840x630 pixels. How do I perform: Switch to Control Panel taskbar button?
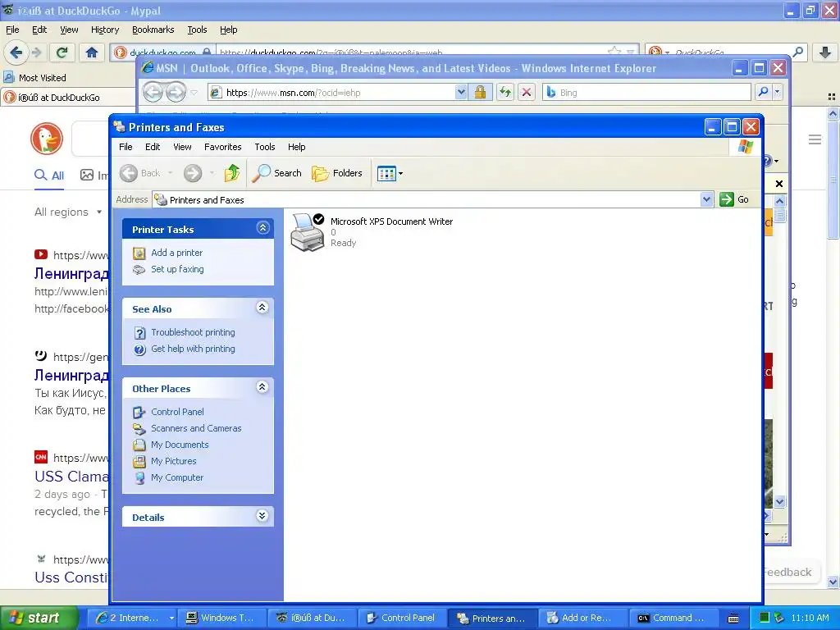(400, 618)
